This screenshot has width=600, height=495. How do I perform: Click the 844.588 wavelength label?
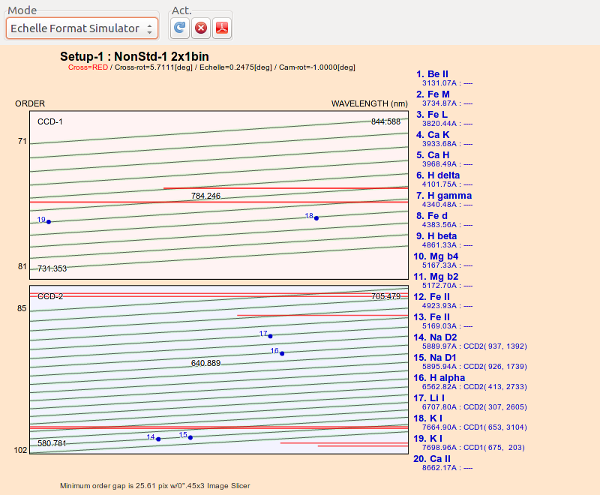pyautogui.click(x=386, y=122)
